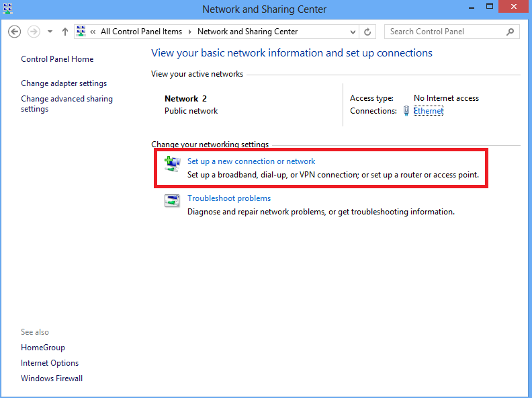Open Windows Firewall link

click(52, 379)
